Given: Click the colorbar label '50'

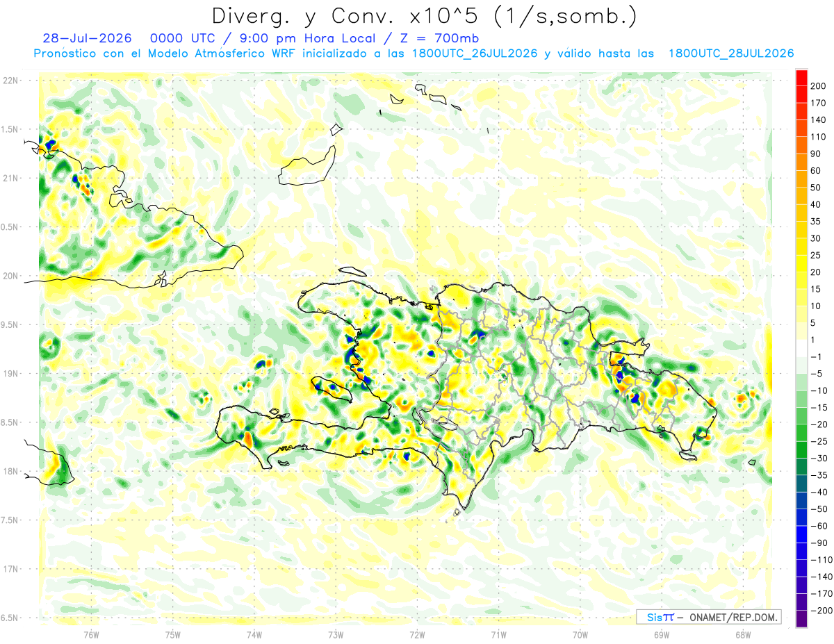Looking at the screenshot, I should point(817,188).
